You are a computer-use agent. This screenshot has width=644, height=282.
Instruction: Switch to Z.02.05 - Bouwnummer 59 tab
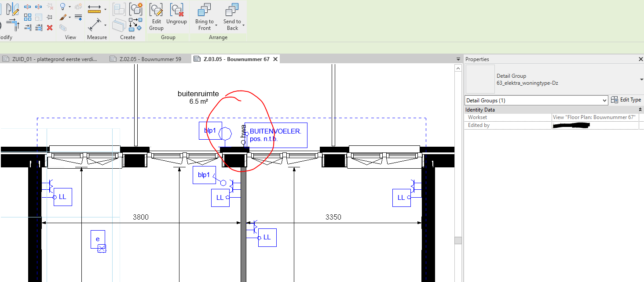[x=150, y=59]
